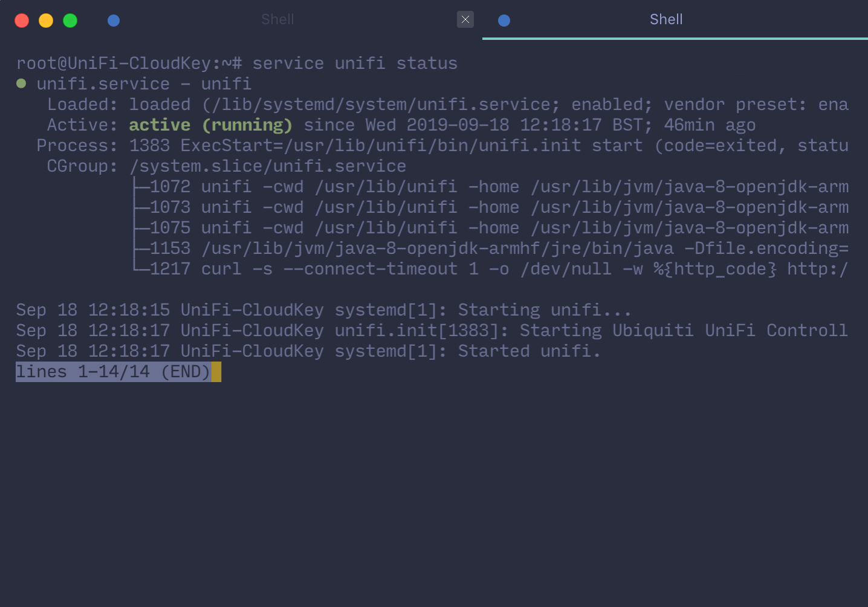Select the active Shell tab on the right
The image size is (868, 607).
pos(666,19)
